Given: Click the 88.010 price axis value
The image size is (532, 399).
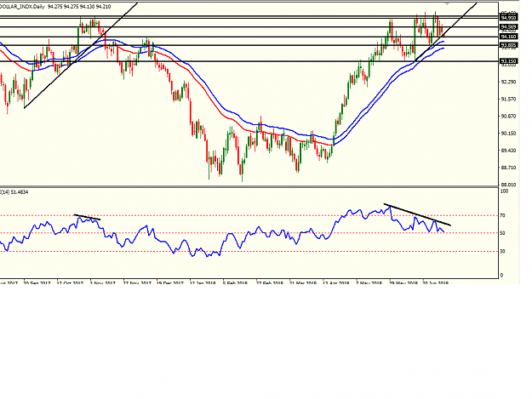Looking at the screenshot, I should [x=508, y=185].
